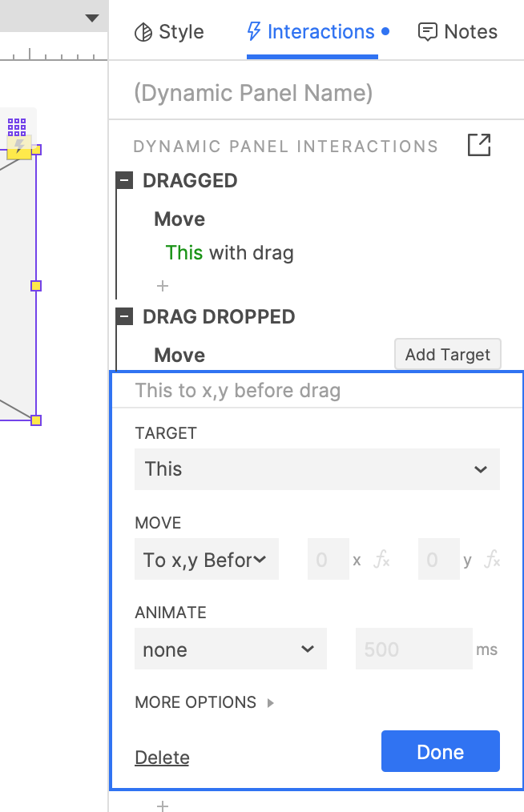
Task: Collapse the DRAGGED event
Action: pos(124,181)
